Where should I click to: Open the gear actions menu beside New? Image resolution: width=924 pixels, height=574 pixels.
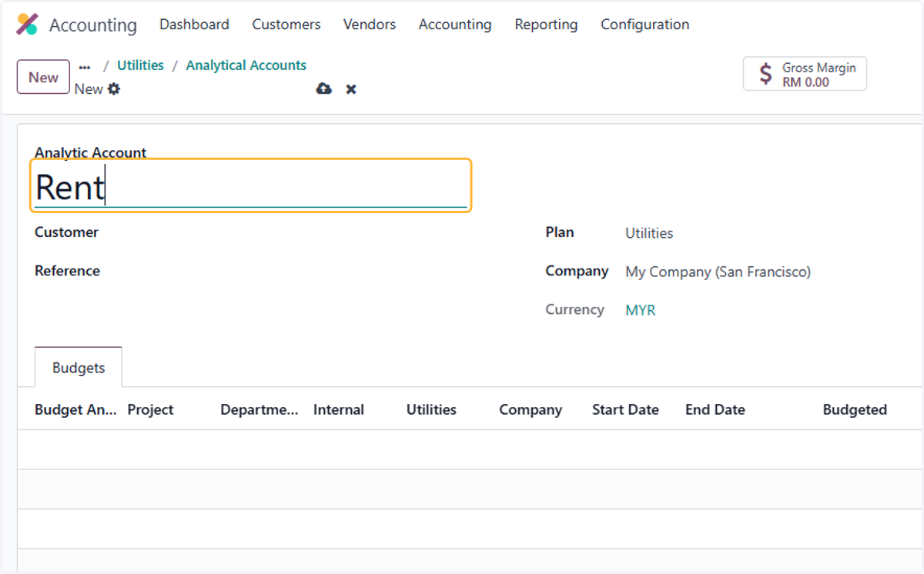114,89
